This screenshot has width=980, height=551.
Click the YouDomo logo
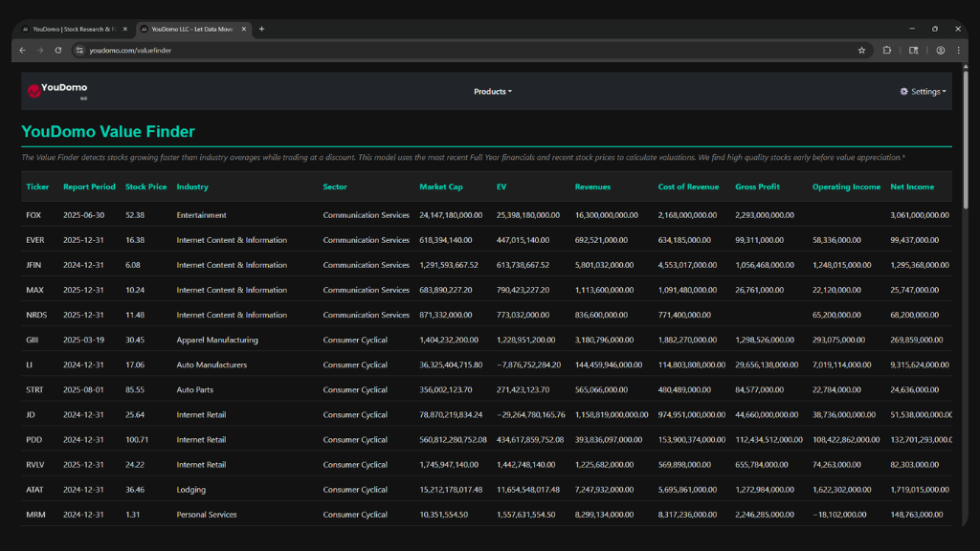pyautogui.click(x=57, y=91)
